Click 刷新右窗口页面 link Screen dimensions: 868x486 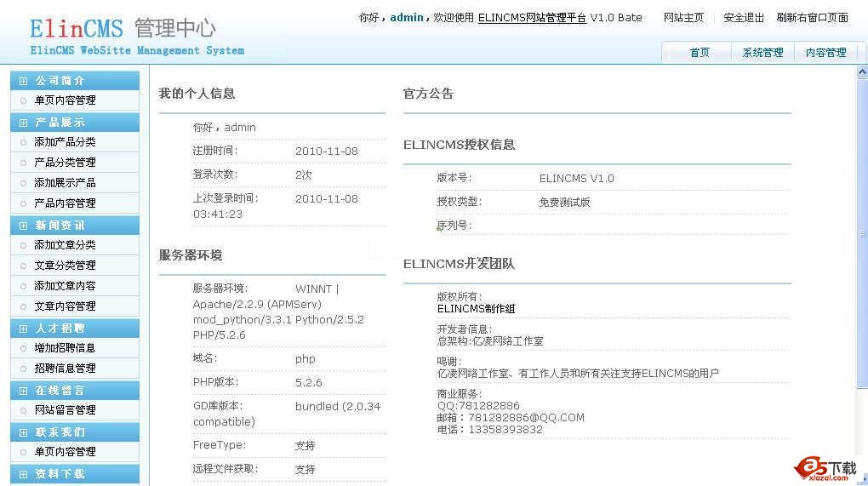click(812, 18)
